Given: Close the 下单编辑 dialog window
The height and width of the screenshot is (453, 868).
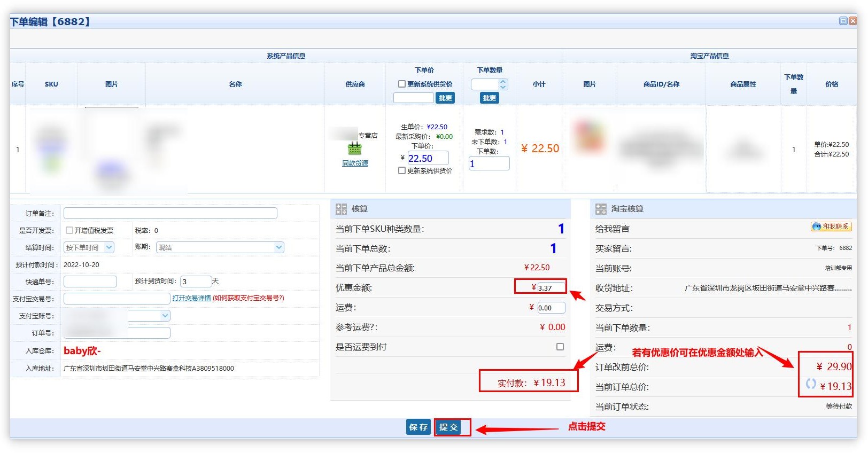Looking at the screenshot, I should (852, 21).
